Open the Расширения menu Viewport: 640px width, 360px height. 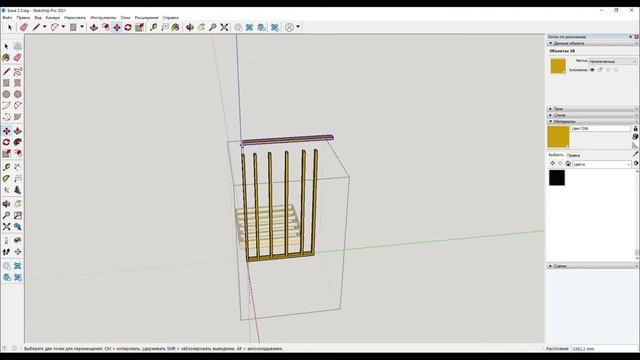pyautogui.click(x=147, y=18)
